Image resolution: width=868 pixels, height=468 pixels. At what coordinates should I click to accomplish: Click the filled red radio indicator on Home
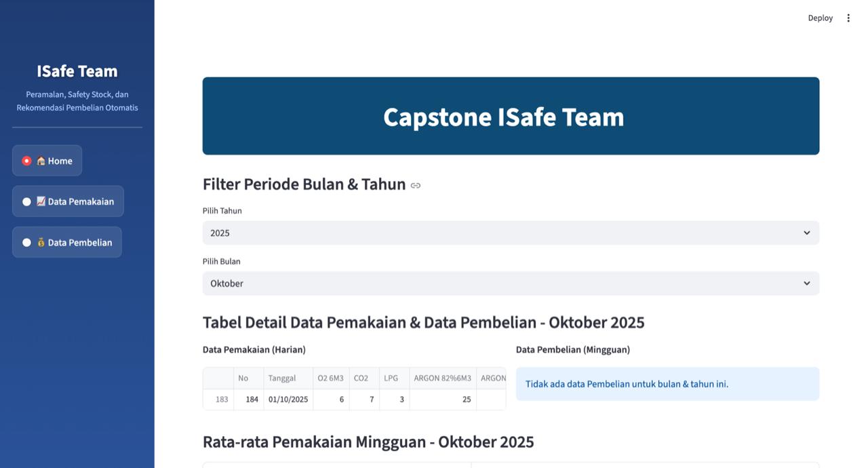click(x=26, y=160)
